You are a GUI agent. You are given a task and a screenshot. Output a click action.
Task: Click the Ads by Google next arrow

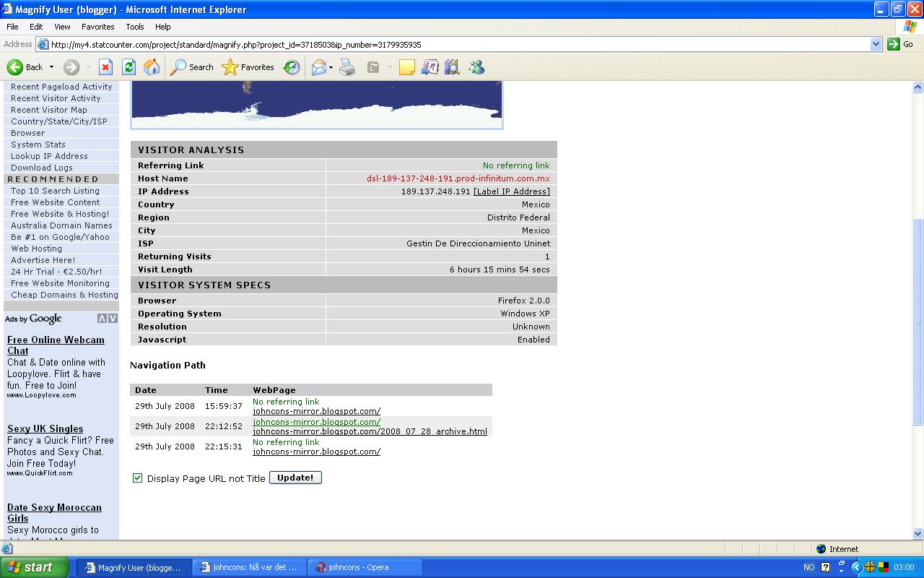click(113, 319)
